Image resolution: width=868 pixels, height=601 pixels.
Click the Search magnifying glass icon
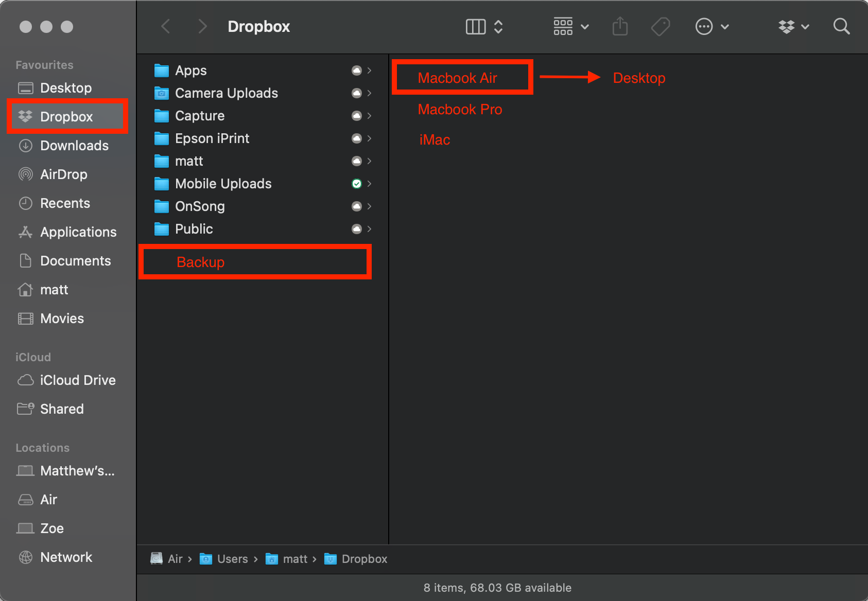(841, 26)
